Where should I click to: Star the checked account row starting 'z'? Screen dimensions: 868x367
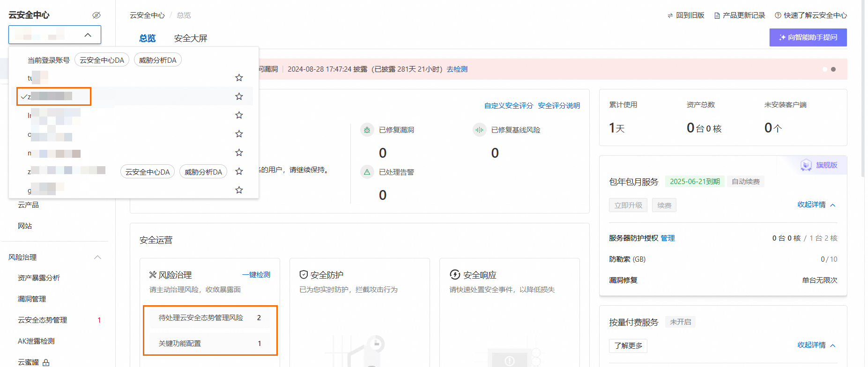239,96
